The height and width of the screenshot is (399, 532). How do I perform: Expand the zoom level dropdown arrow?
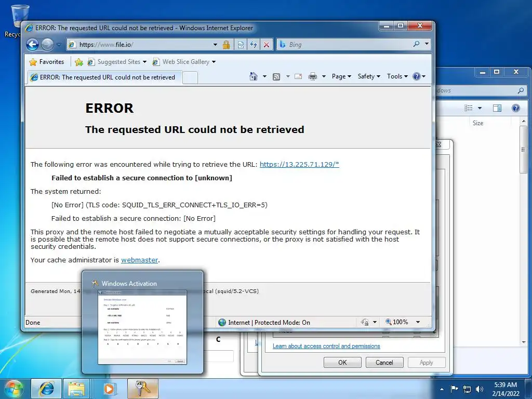(x=418, y=322)
